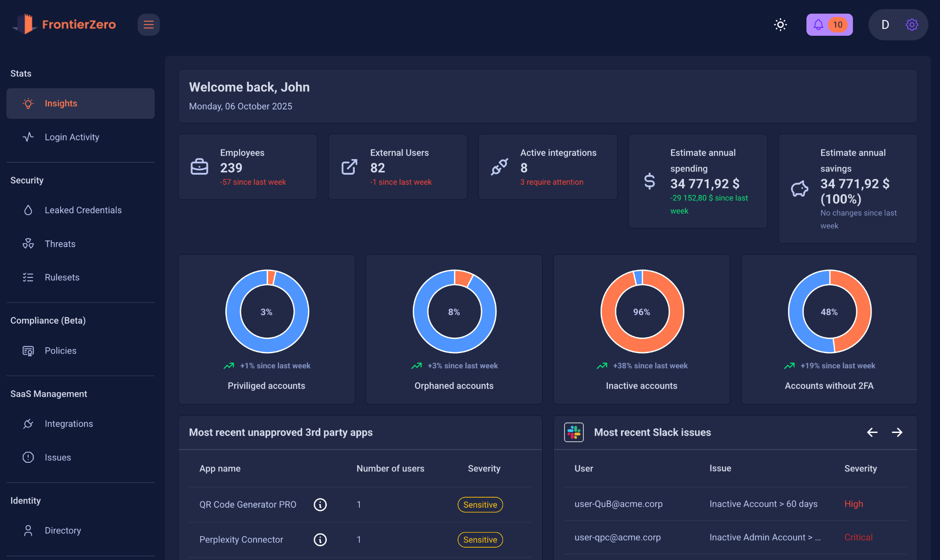This screenshot has width=940, height=560.
Task: Click the Rulesets checklist icon
Action: click(28, 277)
